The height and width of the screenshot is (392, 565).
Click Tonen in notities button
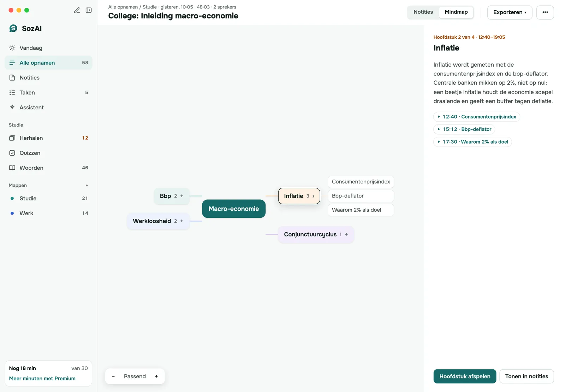point(527,376)
